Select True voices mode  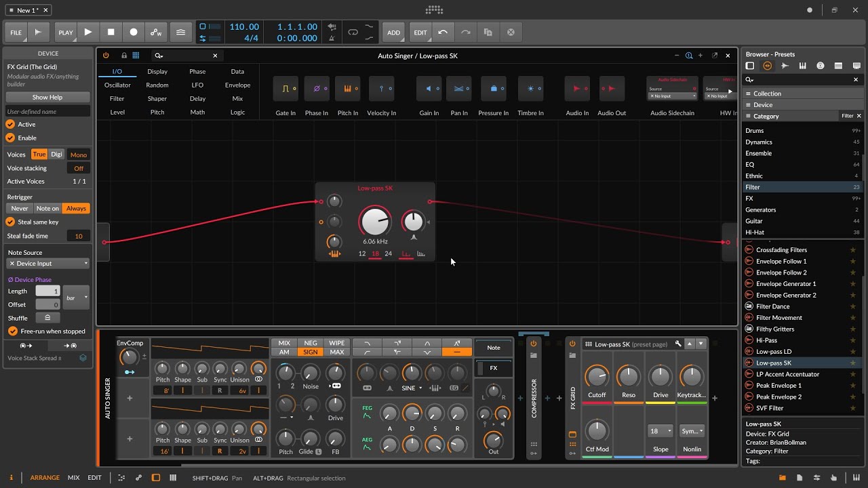39,155
